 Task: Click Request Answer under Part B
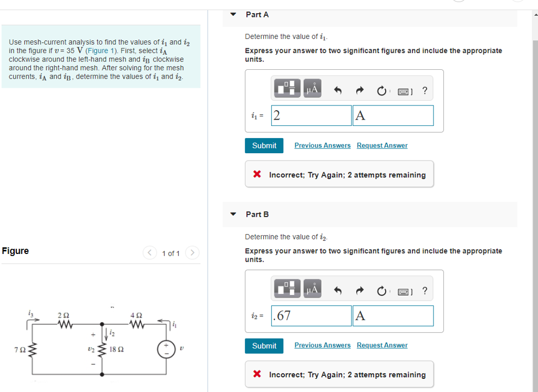click(x=382, y=345)
